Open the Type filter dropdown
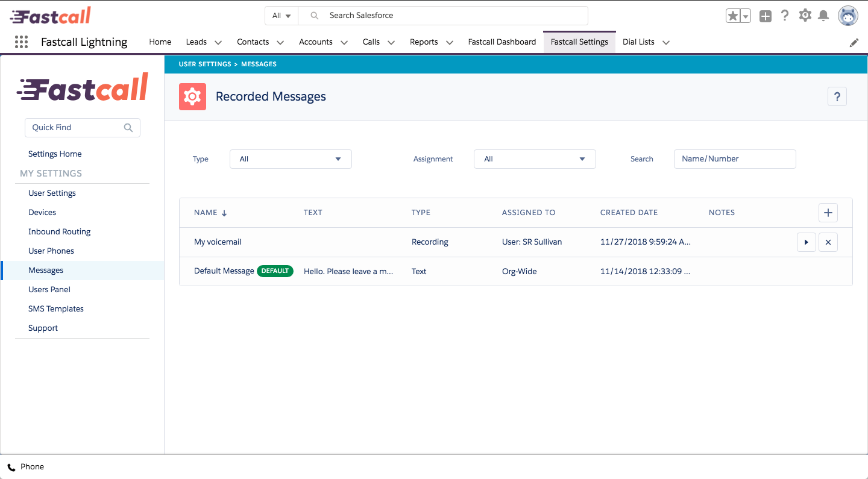Screen dimensions: 868x479 point(291,158)
